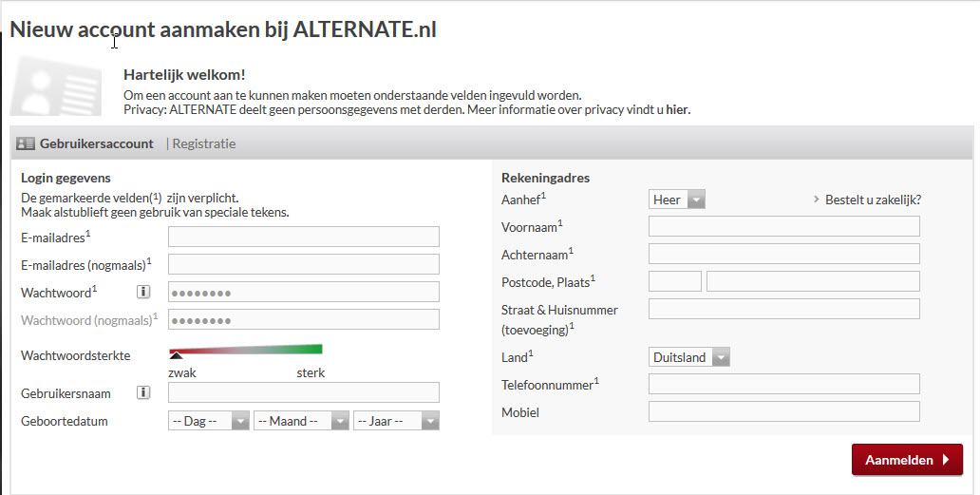Screen dimensions: 980x495
Task: Focus the Postcode input field
Action: [675, 281]
